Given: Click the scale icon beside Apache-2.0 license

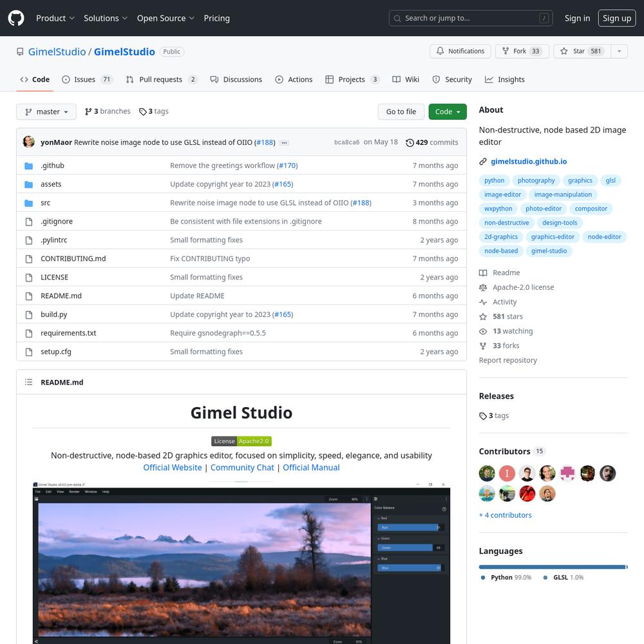Looking at the screenshot, I should click(483, 287).
